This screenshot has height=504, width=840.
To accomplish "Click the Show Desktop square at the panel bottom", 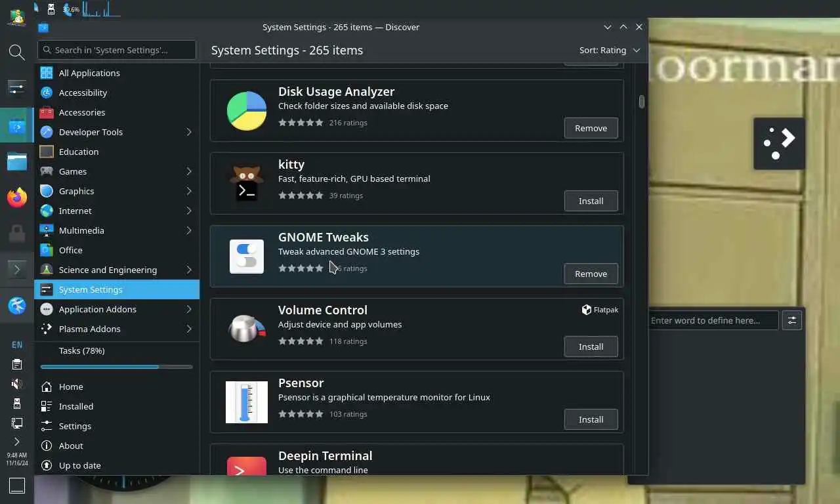I will click(17, 486).
